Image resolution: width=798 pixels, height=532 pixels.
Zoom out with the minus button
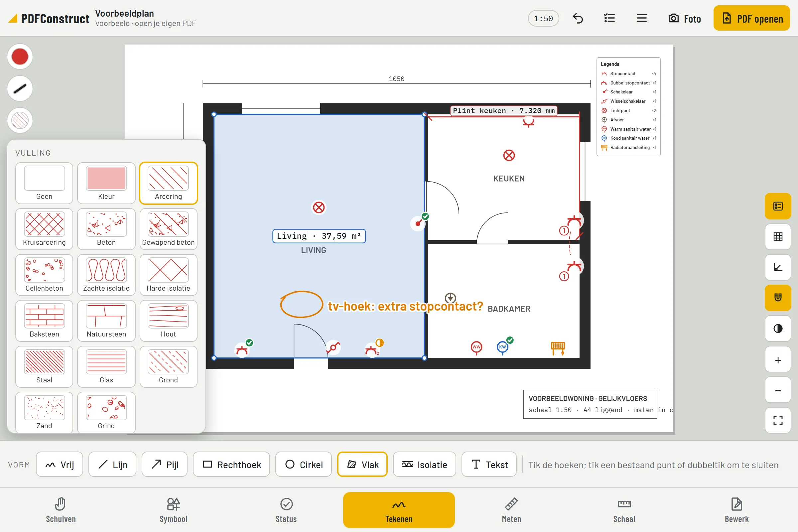coord(778,390)
